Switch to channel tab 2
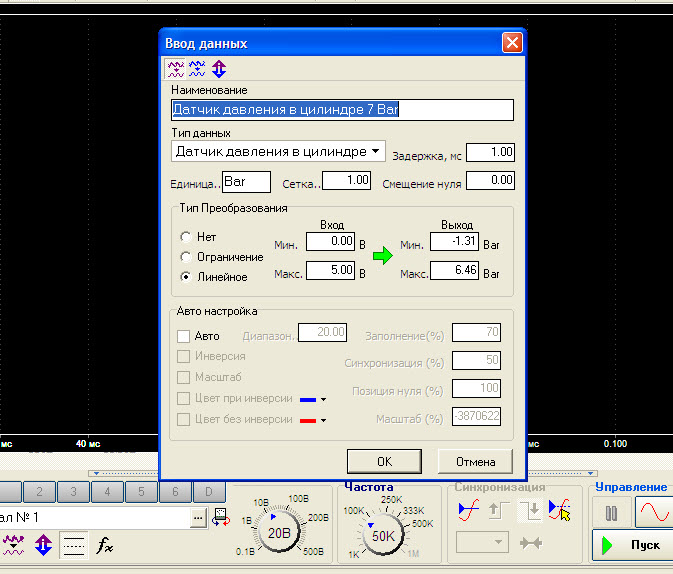The height and width of the screenshot is (574, 673). coord(39,492)
